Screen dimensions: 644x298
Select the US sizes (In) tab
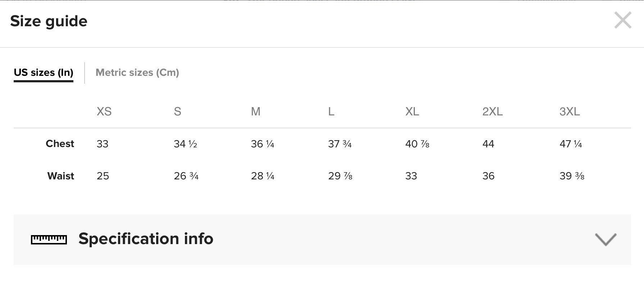click(44, 73)
